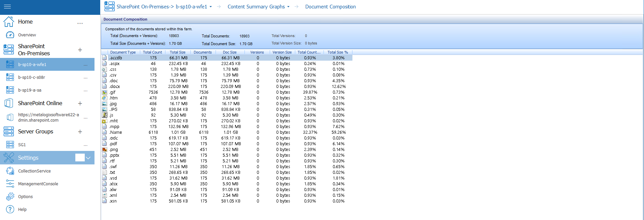Click the add button beside SharePoint On-Premises
The height and width of the screenshot is (220, 644).
[x=80, y=50]
